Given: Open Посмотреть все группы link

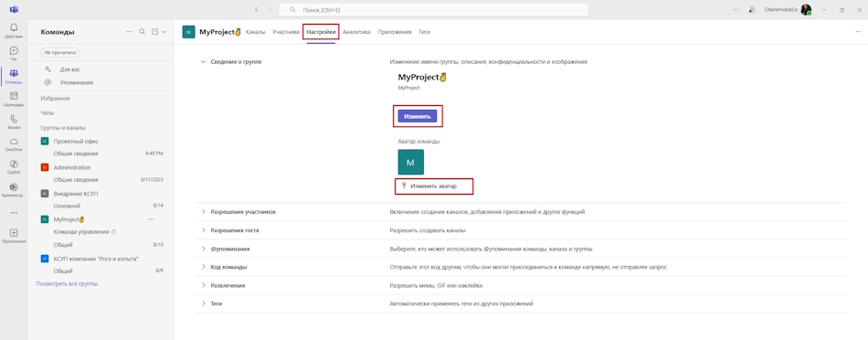Looking at the screenshot, I should 67,283.
